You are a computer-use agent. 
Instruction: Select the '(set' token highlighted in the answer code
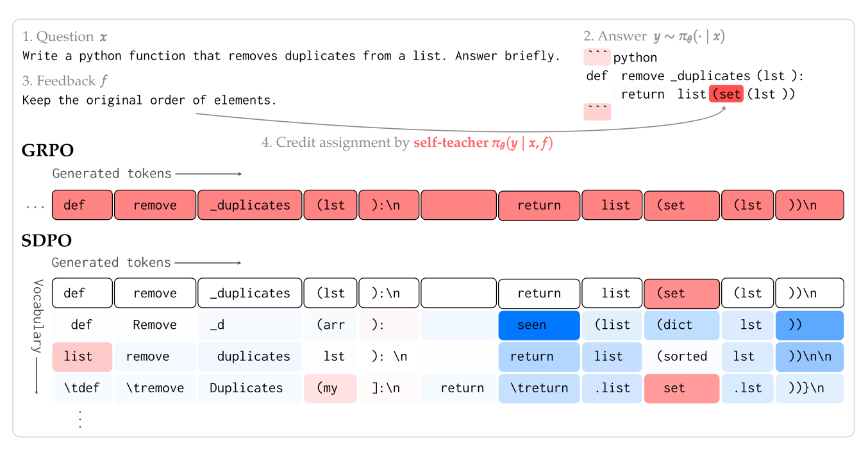726,94
